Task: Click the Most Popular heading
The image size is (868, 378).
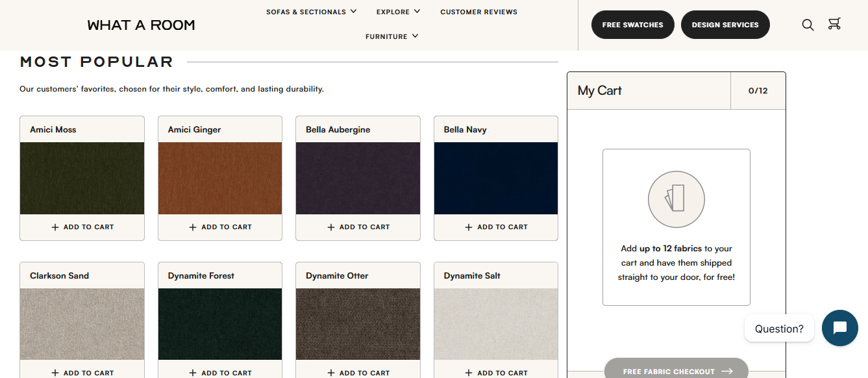Action: pos(97,62)
